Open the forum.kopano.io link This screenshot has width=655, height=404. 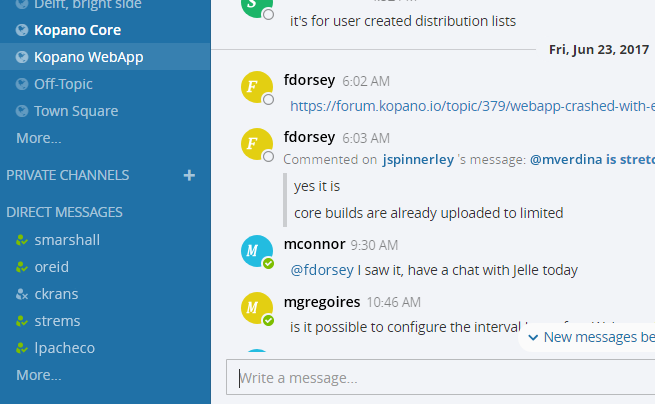[x=471, y=105]
